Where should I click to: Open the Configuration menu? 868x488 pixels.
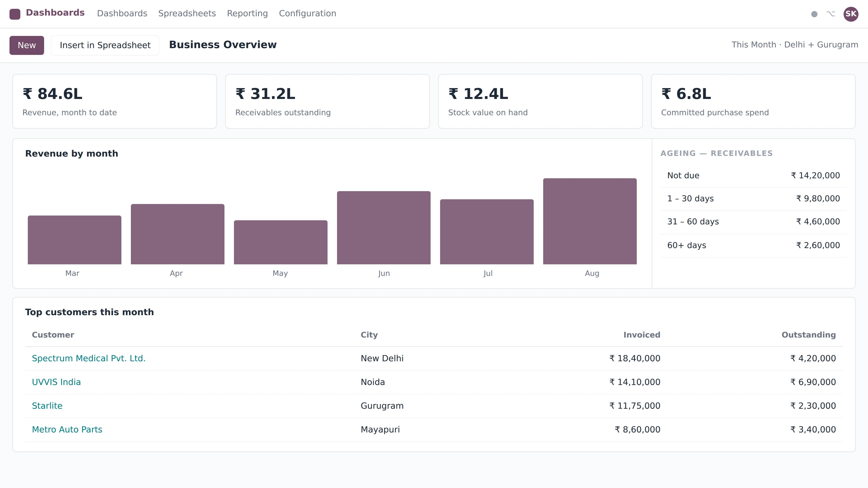click(308, 14)
